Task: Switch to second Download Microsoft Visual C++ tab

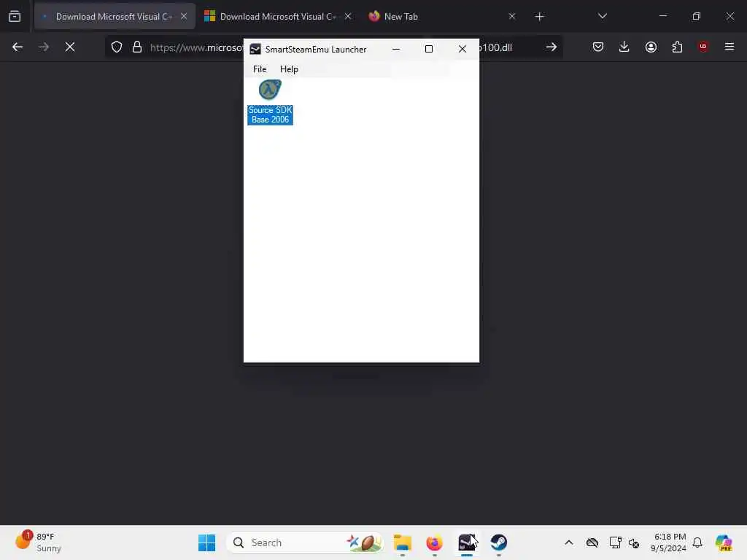Action: pos(278,16)
